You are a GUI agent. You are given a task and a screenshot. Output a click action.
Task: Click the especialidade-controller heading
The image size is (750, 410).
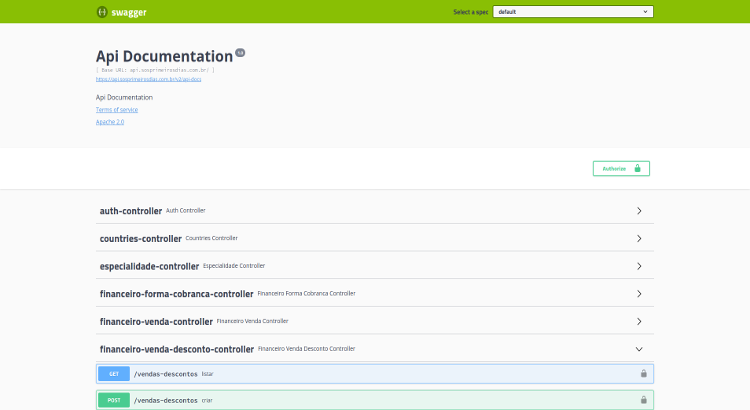coord(149,266)
